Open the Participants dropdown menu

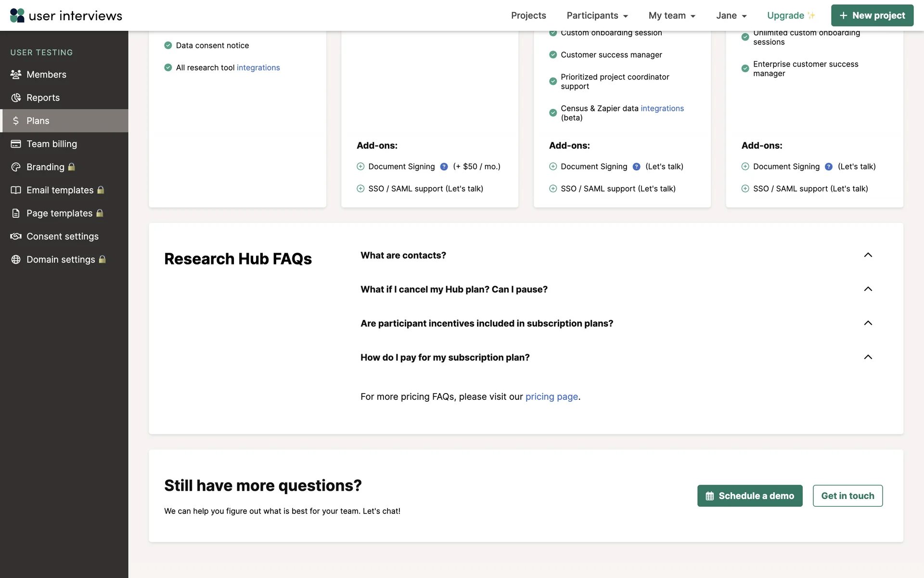coord(597,15)
